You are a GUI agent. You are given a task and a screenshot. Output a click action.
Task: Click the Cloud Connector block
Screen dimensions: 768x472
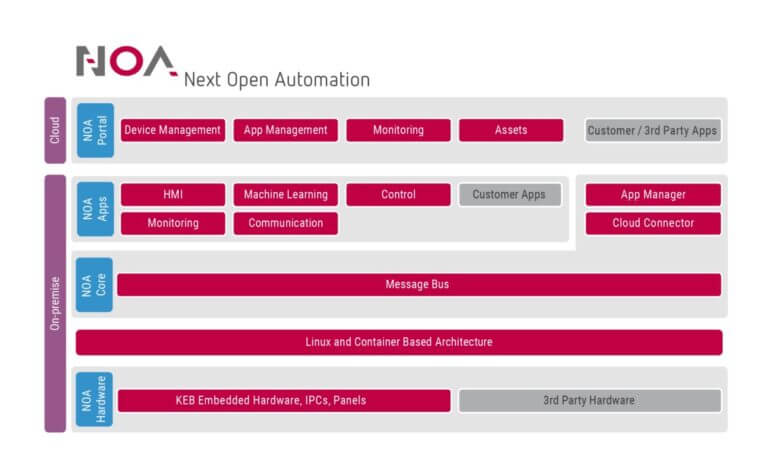(x=652, y=223)
